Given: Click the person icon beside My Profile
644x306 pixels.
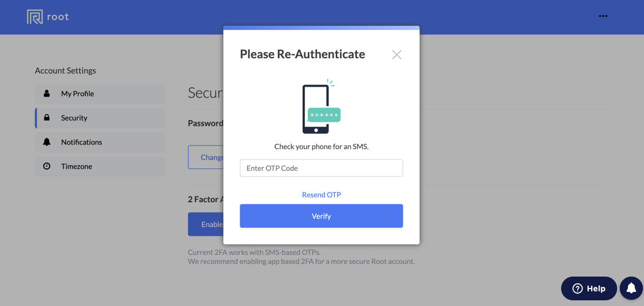Looking at the screenshot, I should [x=47, y=93].
